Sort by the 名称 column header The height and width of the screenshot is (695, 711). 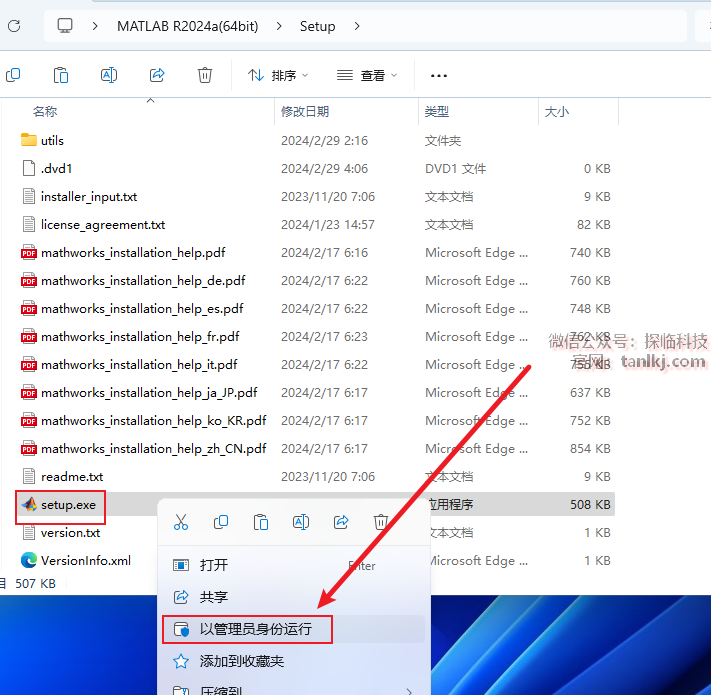(x=45, y=112)
